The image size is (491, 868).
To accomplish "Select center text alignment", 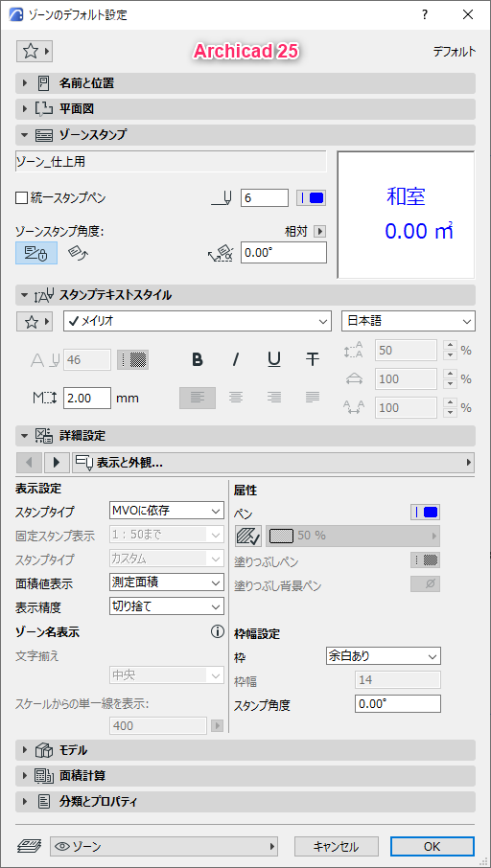I will 236,398.
